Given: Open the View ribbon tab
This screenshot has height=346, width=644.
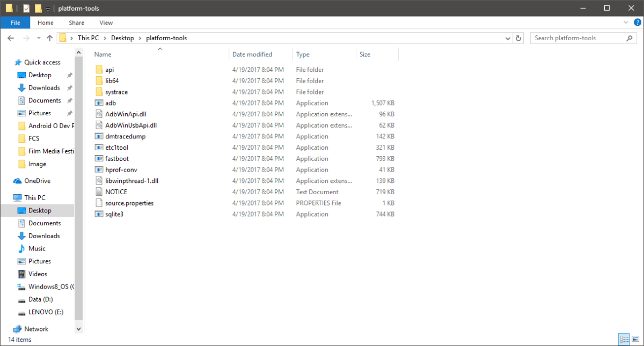Looking at the screenshot, I should point(106,23).
